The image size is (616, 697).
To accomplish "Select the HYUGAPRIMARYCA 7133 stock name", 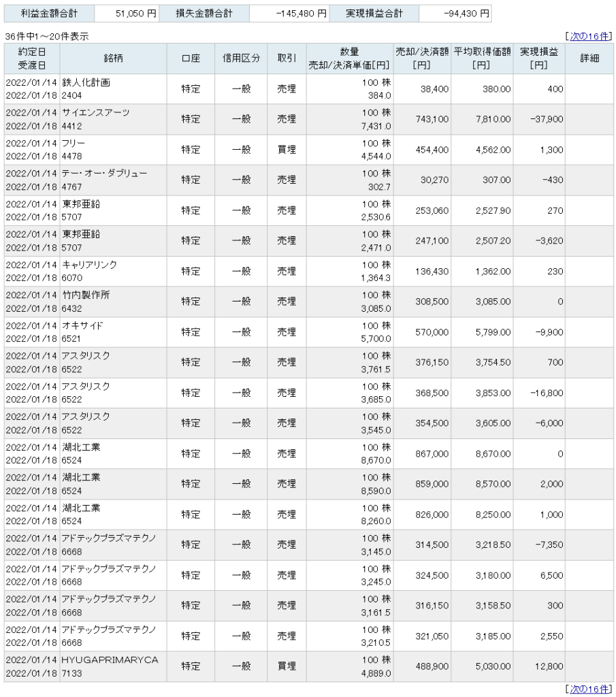I will [x=110, y=666].
